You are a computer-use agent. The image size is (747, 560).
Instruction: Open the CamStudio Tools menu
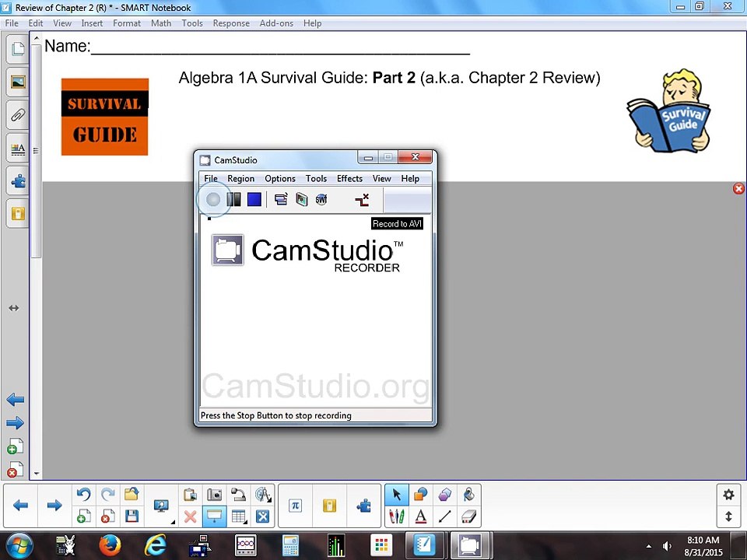click(x=316, y=179)
